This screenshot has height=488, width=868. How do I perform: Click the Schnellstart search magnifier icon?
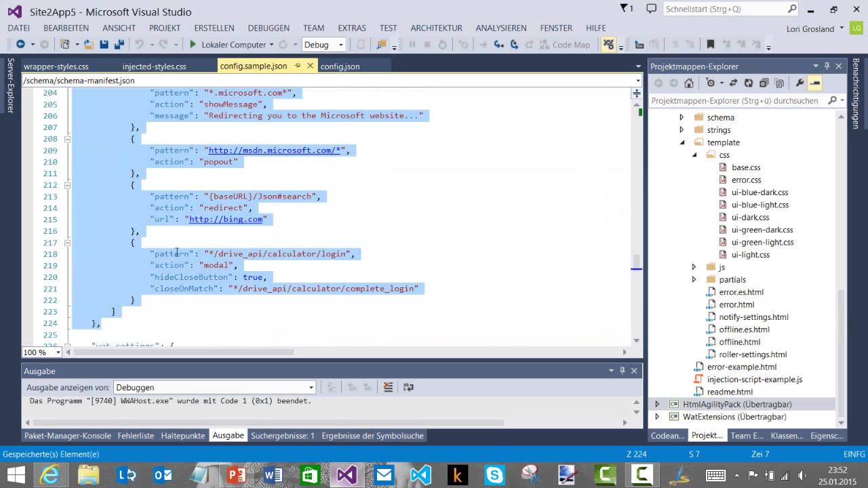(x=792, y=9)
